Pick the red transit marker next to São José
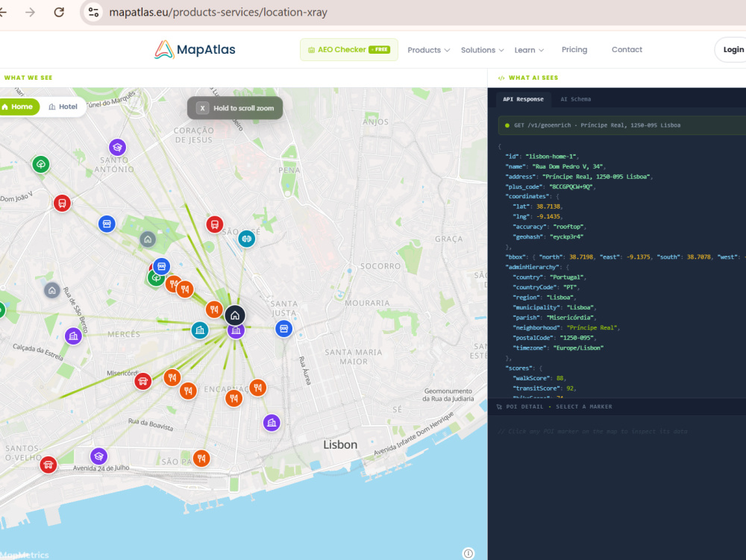The height and width of the screenshot is (560, 746). tap(215, 224)
